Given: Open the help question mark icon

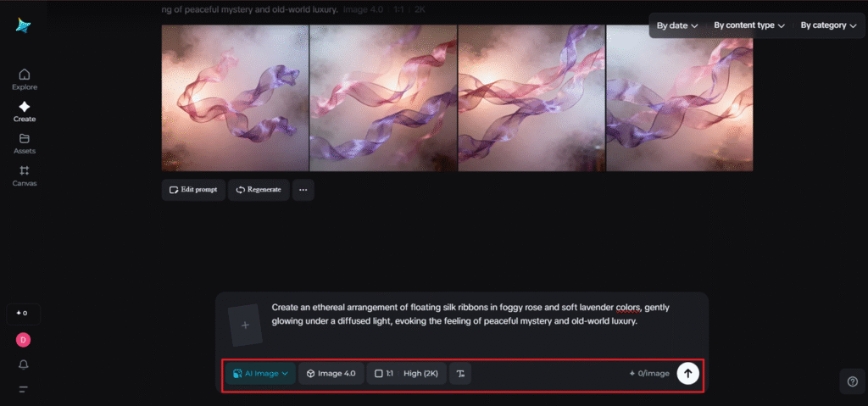Looking at the screenshot, I should (852, 381).
